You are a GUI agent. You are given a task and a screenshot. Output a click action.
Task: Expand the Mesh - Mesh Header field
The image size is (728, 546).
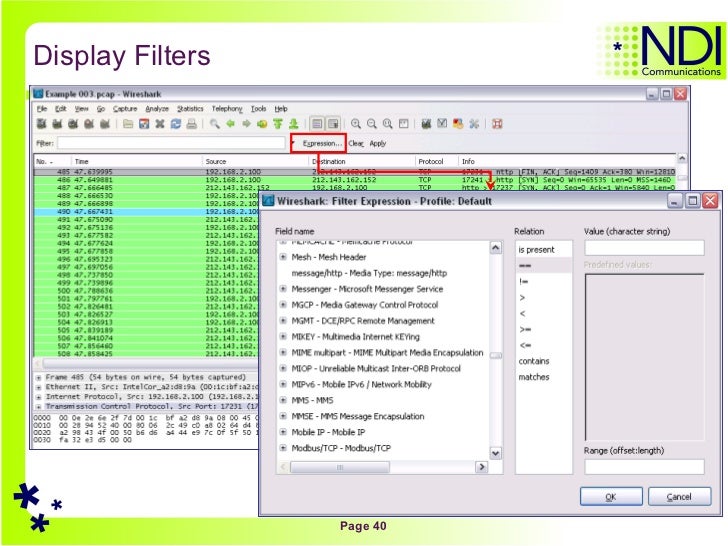(x=283, y=257)
